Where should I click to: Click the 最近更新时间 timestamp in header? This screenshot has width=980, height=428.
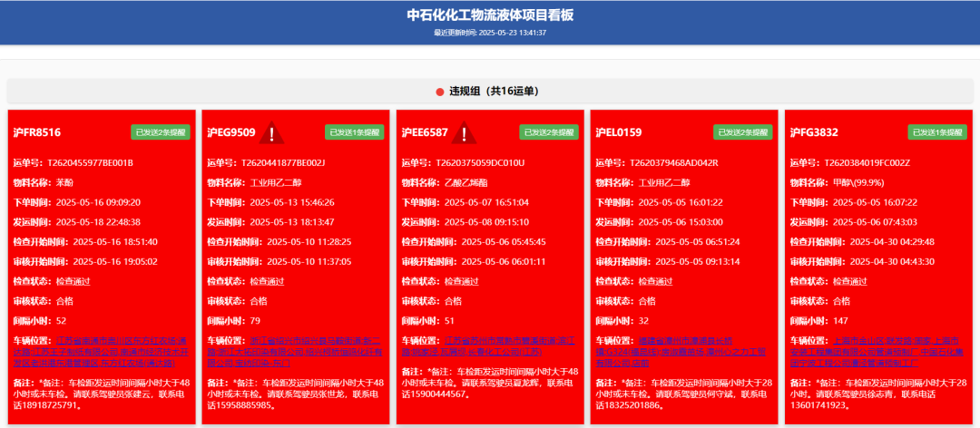click(x=489, y=33)
